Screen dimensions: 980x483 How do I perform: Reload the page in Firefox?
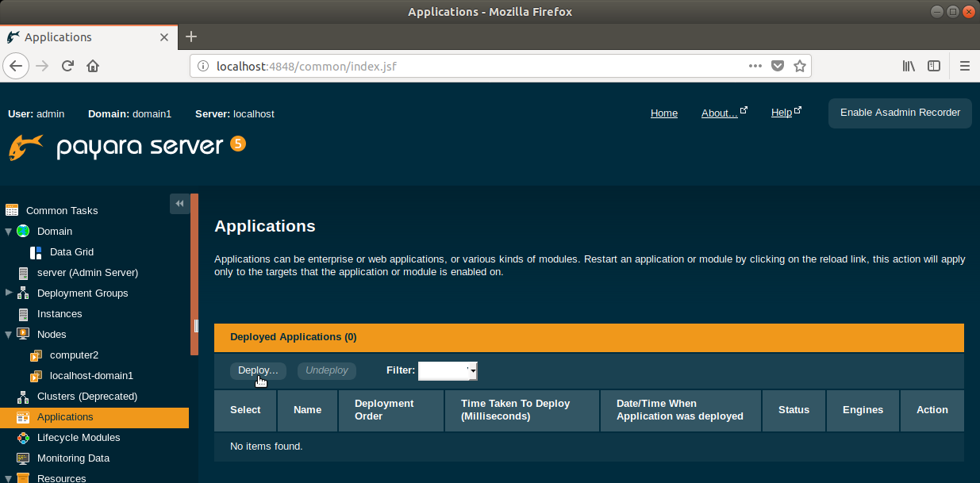pos(68,66)
